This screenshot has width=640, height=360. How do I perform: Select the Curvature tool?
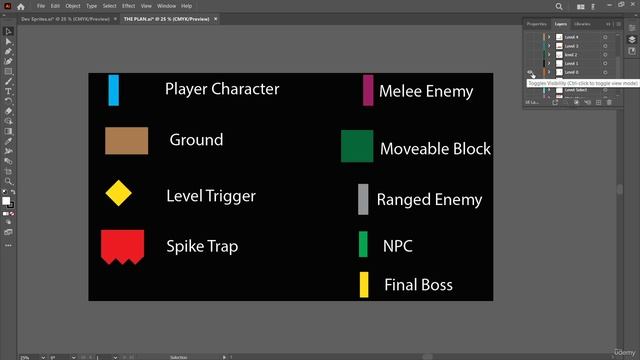[8, 61]
